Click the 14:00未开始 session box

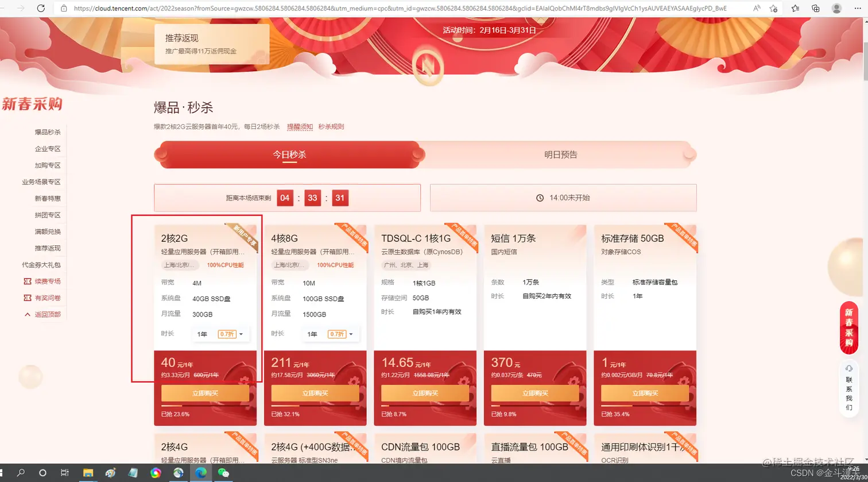[563, 198]
